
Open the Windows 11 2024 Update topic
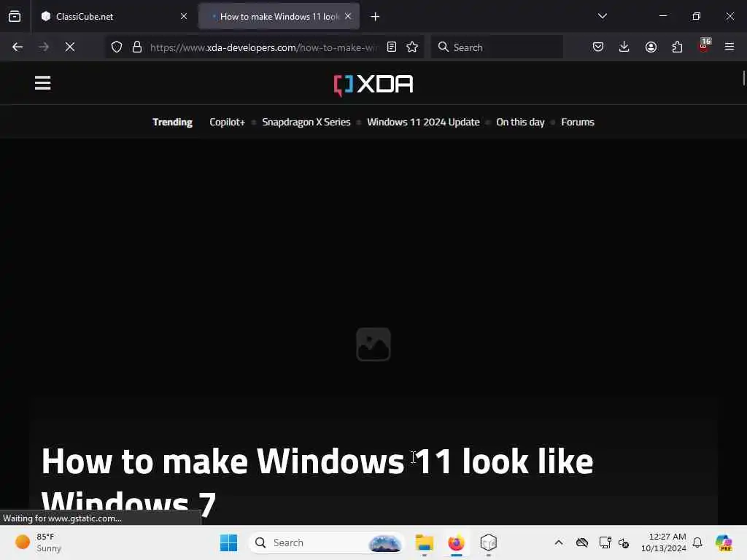coord(424,122)
